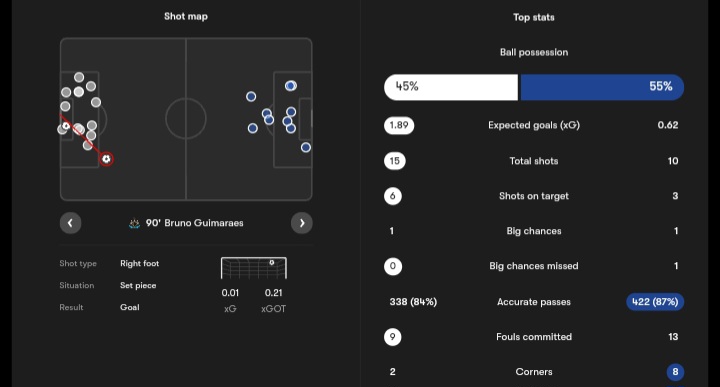Select the Shot map heading
This screenshot has width=720, height=387.
[x=186, y=17]
